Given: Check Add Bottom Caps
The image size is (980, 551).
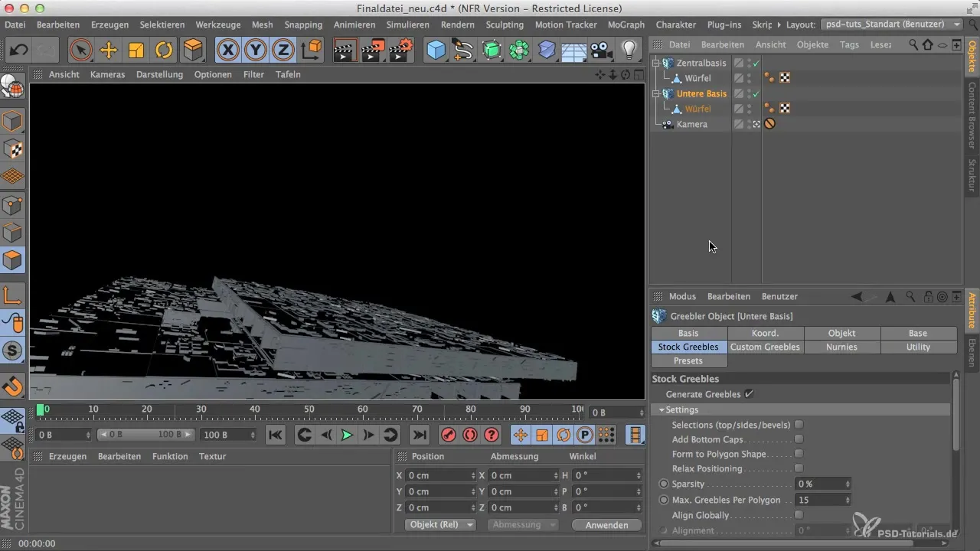Looking at the screenshot, I should (x=799, y=439).
